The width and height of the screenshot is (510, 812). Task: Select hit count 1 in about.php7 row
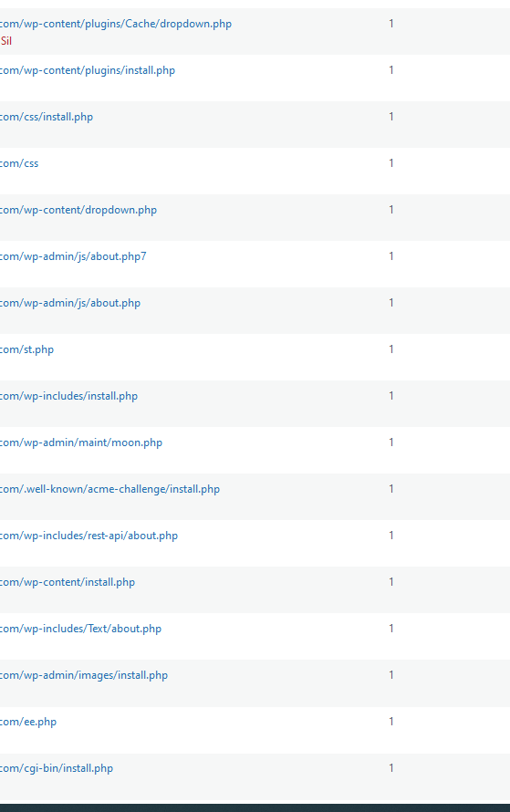pyautogui.click(x=391, y=255)
